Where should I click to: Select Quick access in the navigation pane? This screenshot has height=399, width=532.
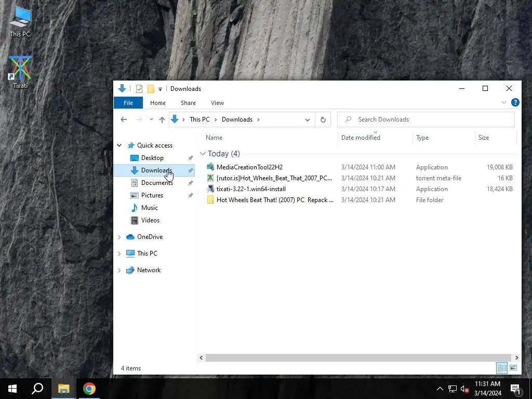155,145
